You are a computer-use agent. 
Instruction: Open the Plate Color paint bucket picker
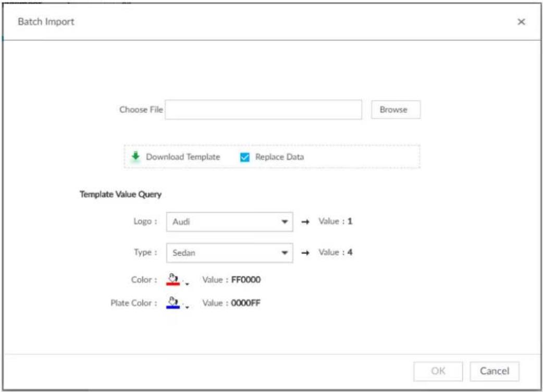(173, 303)
